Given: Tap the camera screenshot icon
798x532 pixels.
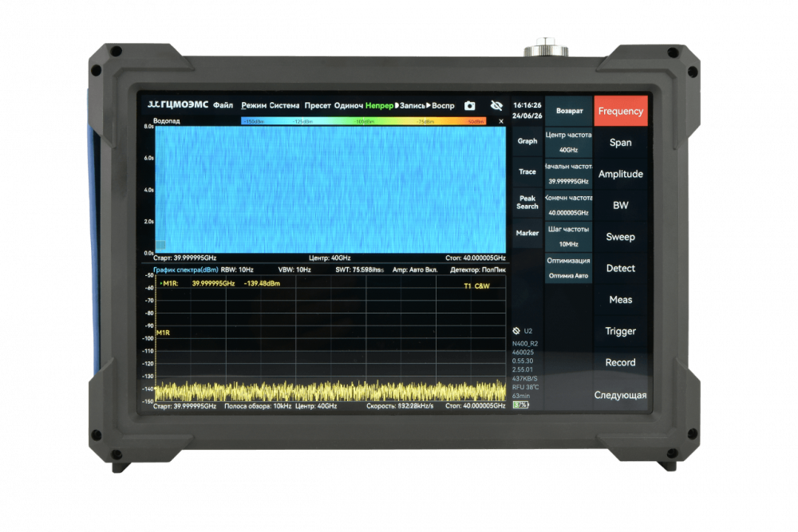Looking at the screenshot, I should click(470, 105).
